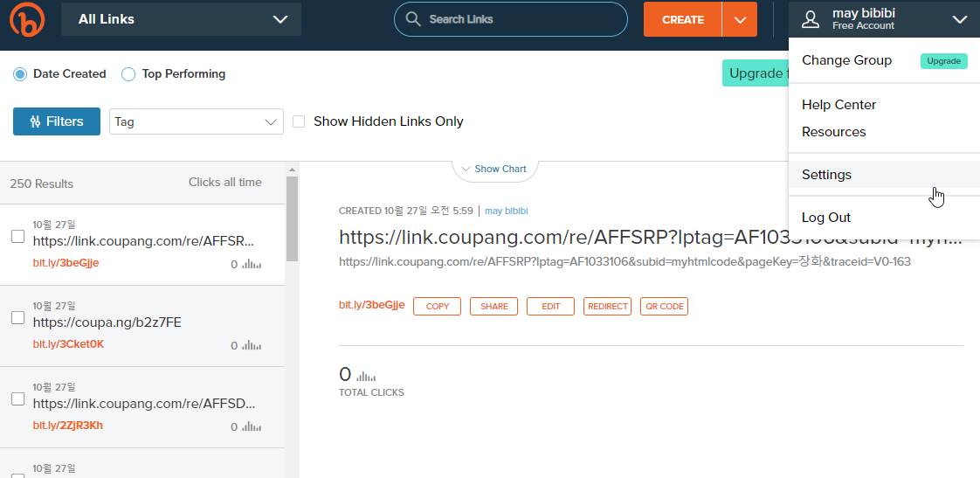Click the large link title in detail pane
The width and height of the screenshot is (980, 478).
pos(651,237)
